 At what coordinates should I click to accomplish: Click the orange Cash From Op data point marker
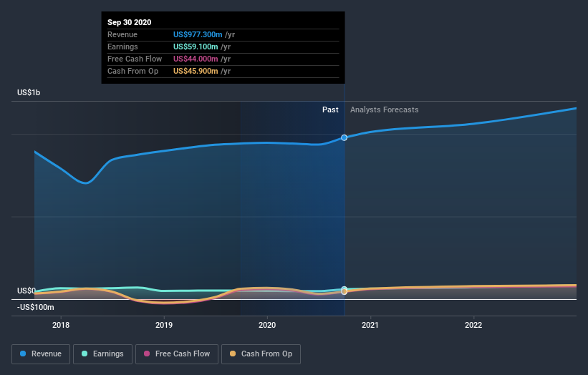click(x=344, y=291)
